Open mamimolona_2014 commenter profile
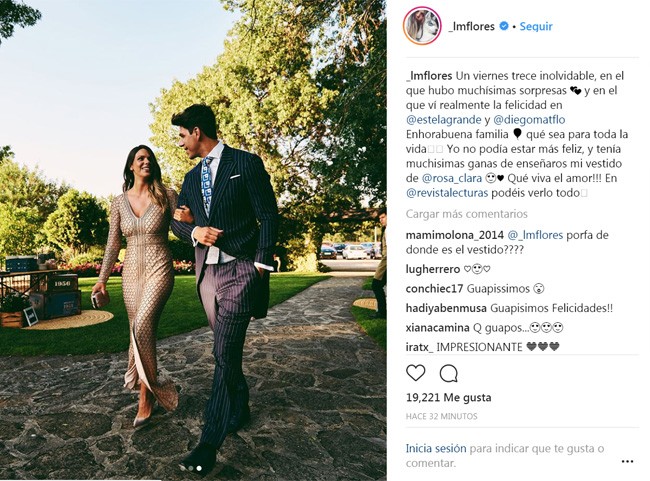650x481 pixels. (x=455, y=235)
